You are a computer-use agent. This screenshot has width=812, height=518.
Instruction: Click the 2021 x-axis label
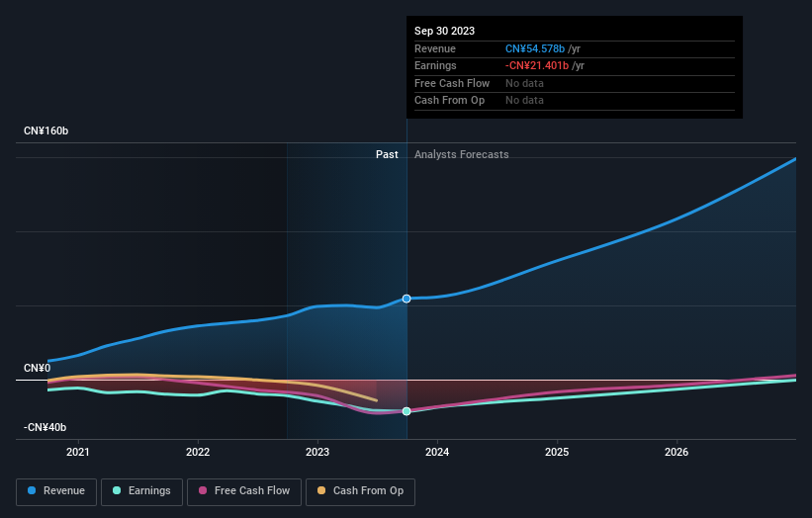pyautogui.click(x=78, y=452)
